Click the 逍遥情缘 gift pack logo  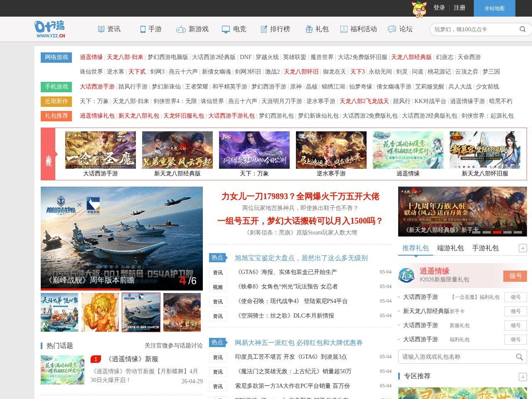coord(406,275)
